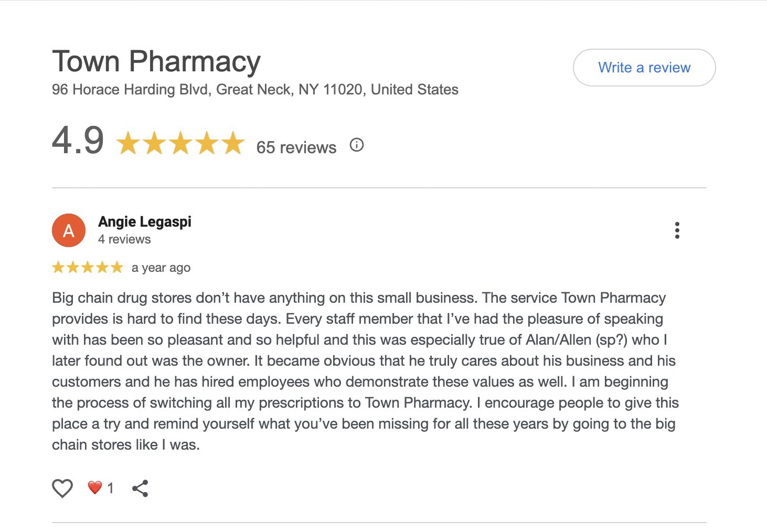Share Angie Legaspi's review
Screen dimensions: 767x532
pos(140,488)
